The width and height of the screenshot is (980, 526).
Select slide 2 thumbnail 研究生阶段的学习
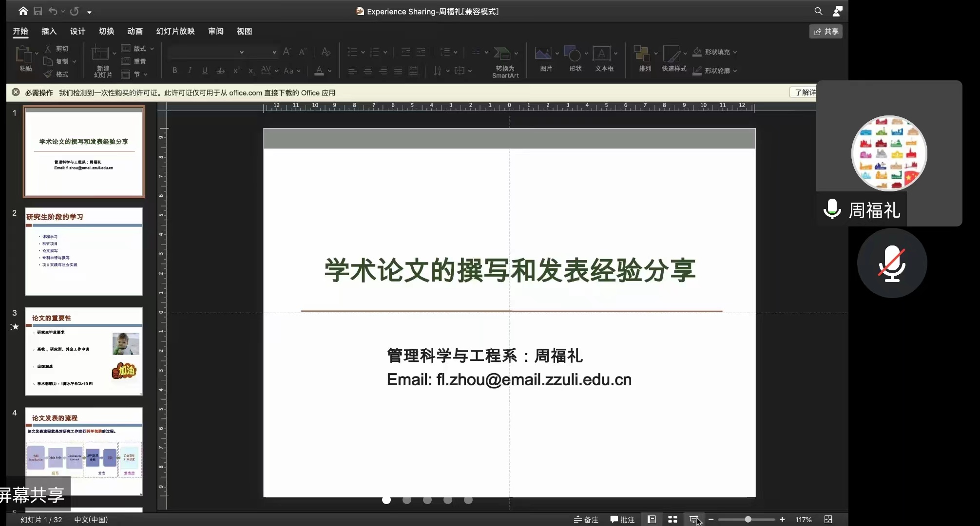(x=84, y=251)
